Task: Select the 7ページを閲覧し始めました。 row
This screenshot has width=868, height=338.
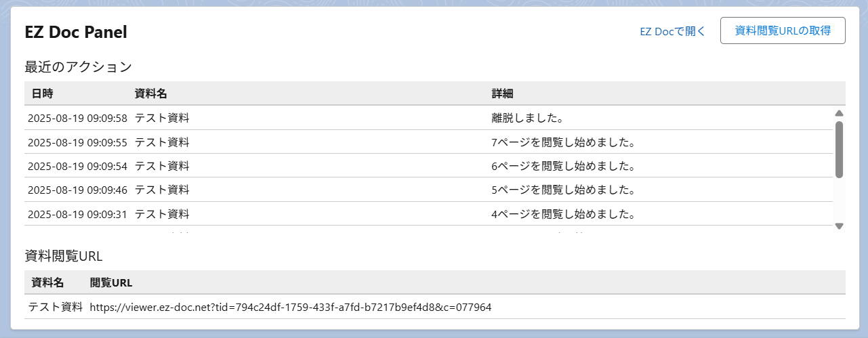Action: 562,142
